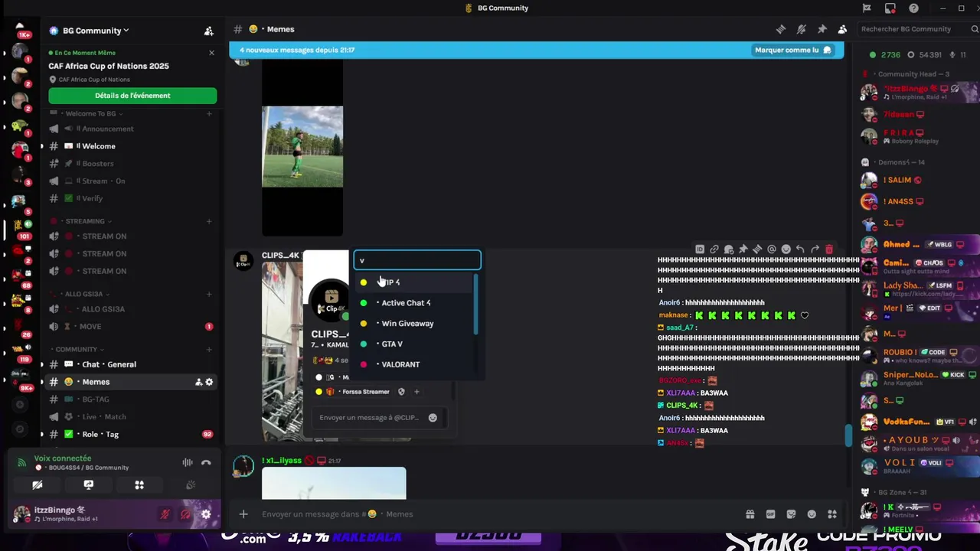The width and height of the screenshot is (980, 551).
Task: Collapse the Welcome To BG category
Action: (x=87, y=114)
